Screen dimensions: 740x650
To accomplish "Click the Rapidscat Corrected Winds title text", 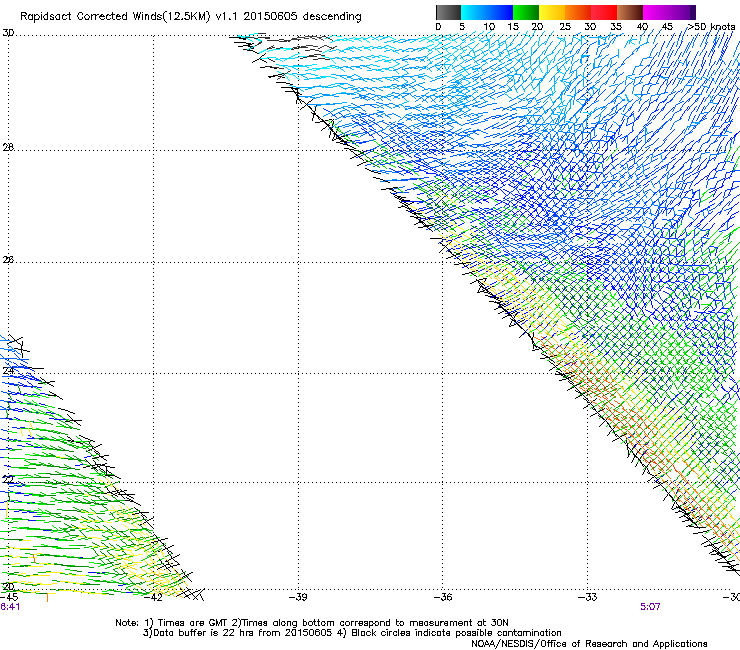I will [191, 17].
